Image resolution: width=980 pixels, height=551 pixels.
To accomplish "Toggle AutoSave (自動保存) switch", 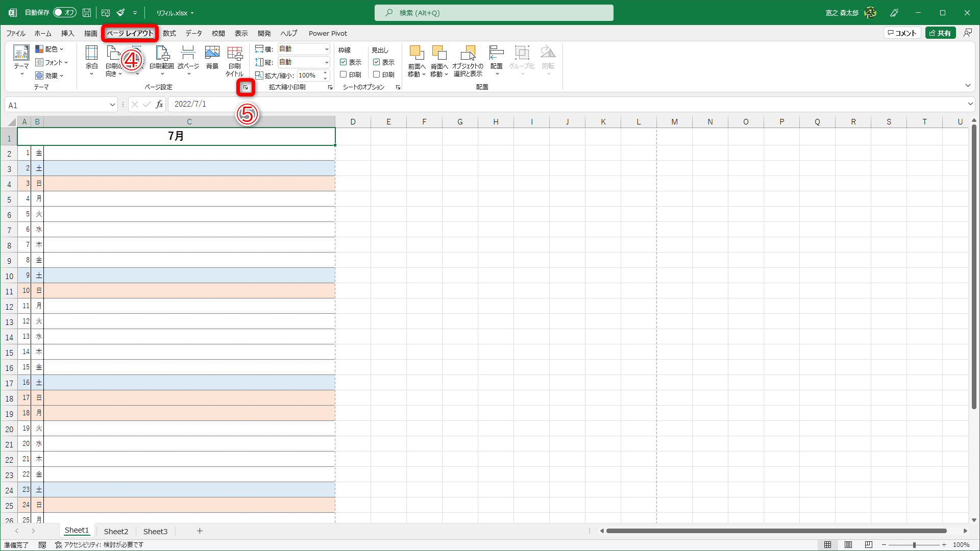I will pyautogui.click(x=65, y=13).
